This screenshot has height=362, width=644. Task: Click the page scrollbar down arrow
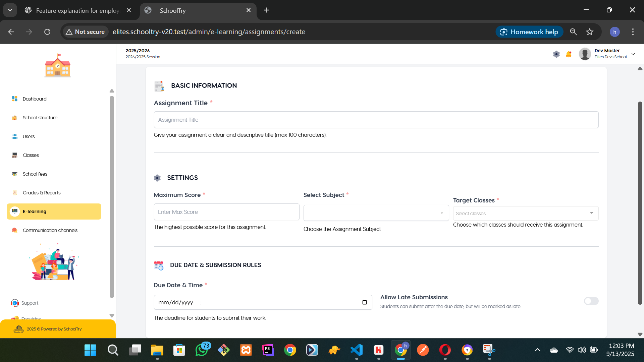(640, 334)
